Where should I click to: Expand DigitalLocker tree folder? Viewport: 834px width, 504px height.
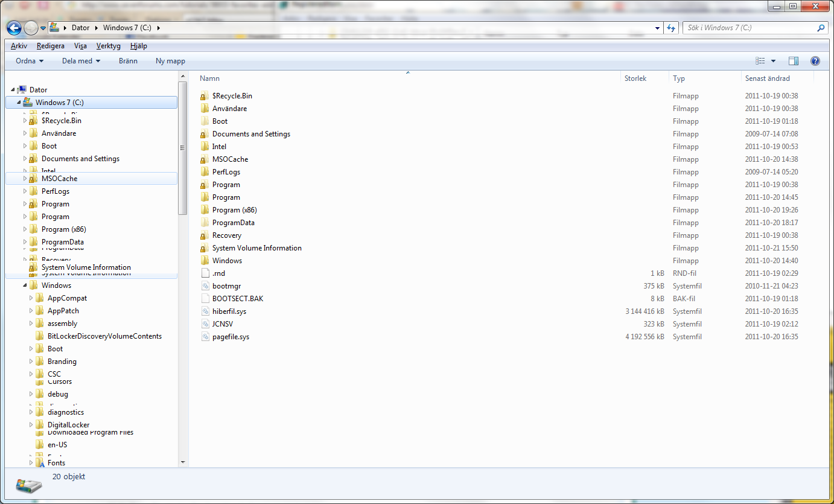31,425
